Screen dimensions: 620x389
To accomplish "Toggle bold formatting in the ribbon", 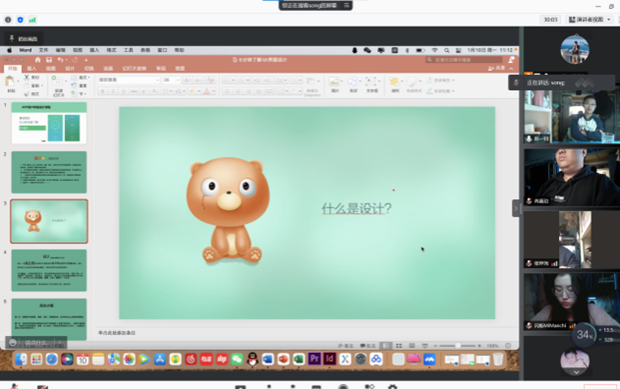I will pos(102,91).
